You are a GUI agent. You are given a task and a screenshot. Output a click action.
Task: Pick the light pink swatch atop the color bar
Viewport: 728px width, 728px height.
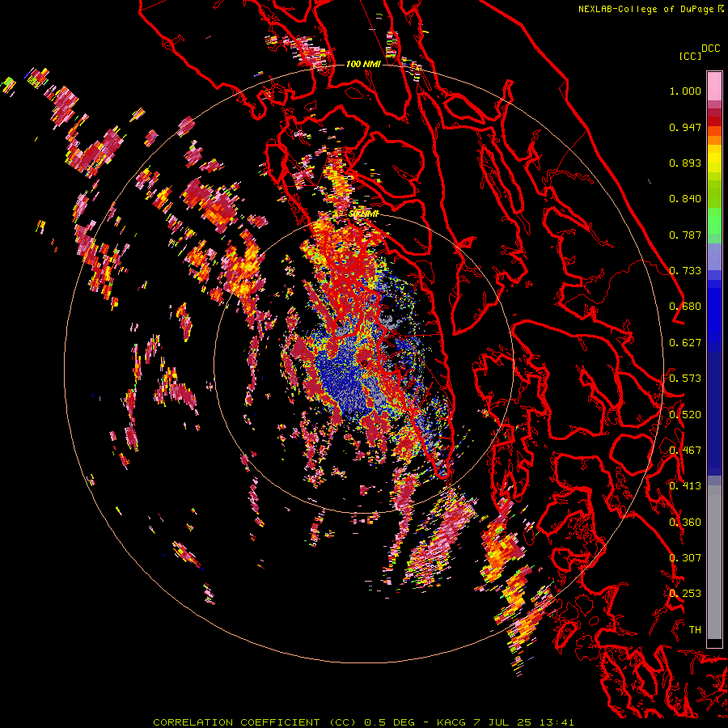tap(714, 87)
